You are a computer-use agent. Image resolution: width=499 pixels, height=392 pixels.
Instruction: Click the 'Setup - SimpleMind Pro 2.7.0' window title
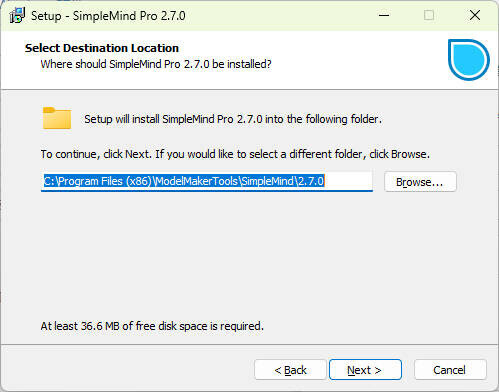(108, 16)
